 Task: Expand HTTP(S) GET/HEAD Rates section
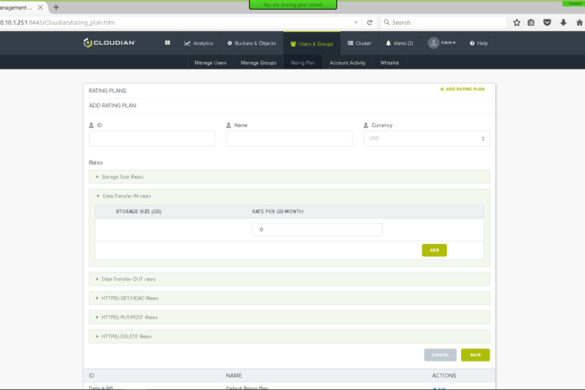click(290, 298)
